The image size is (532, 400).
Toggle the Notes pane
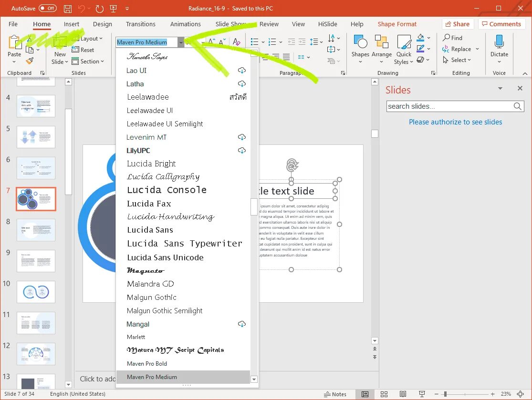pyautogui.click(x=335, y=394)
